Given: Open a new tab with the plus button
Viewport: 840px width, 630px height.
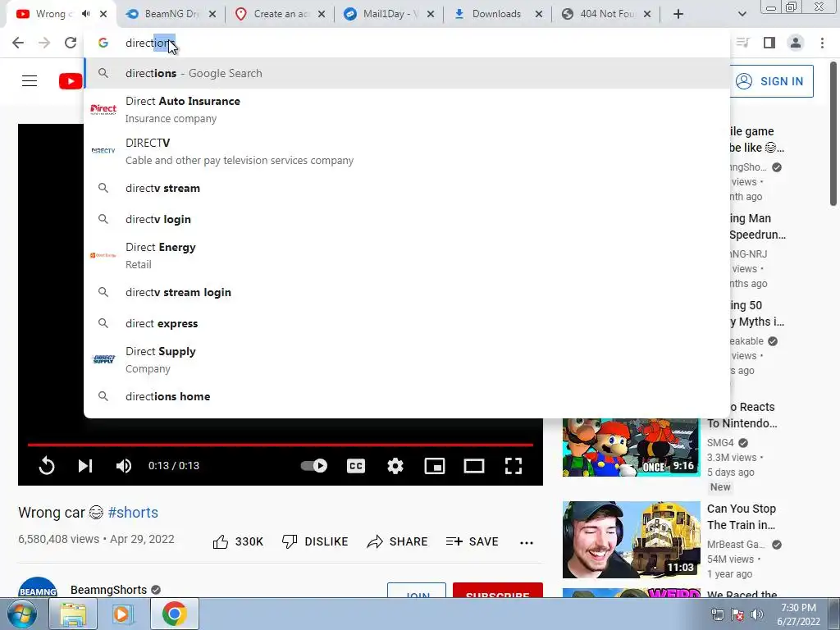Looking at the screenshot, I should pyautogui.click(x=678, y=14).
